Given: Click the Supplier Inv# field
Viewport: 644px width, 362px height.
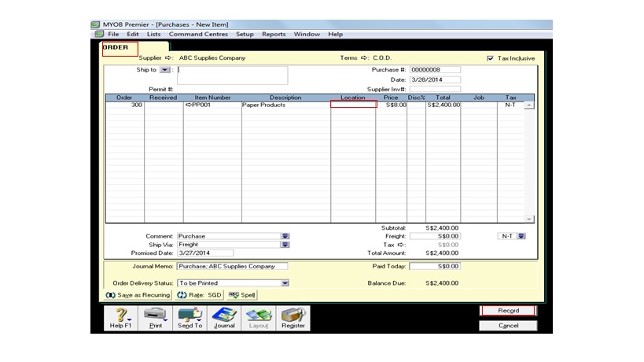Looking at the screenshot, I should point(435,89).
